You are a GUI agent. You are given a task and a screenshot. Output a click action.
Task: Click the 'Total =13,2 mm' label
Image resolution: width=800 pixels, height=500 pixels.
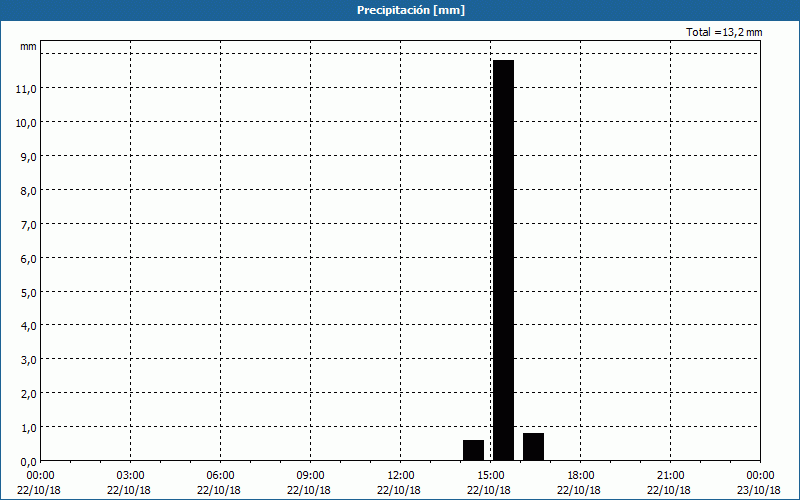click(724, 32)
